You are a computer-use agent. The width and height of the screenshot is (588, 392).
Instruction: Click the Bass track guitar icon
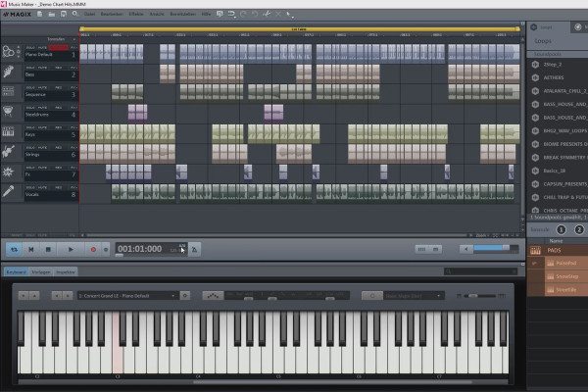[x=8, y=72]
